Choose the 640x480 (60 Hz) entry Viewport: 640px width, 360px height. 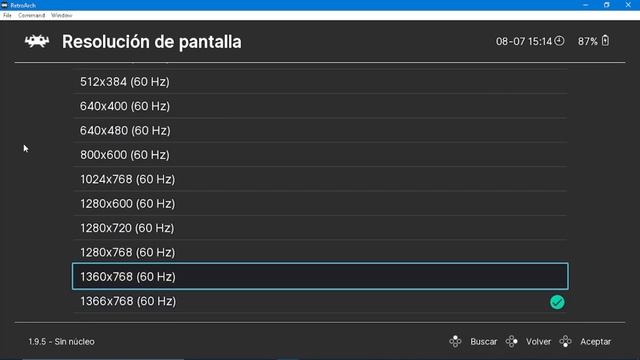pos(320,130)
